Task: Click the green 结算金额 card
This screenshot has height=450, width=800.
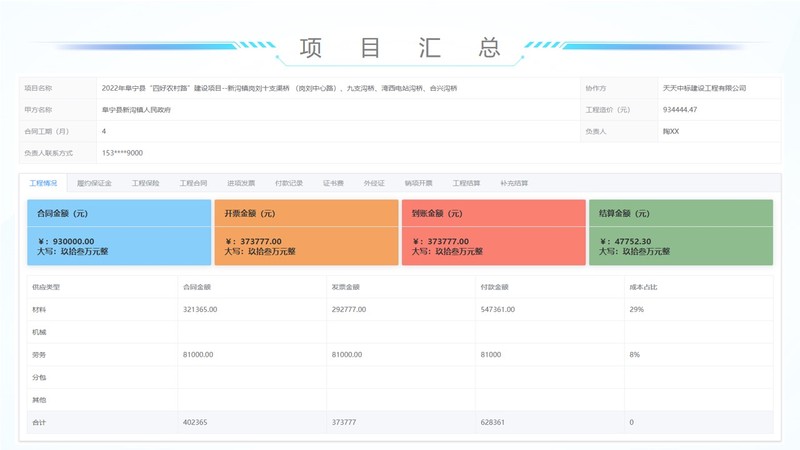Action: pyautogui.click(x=681, y=232)
